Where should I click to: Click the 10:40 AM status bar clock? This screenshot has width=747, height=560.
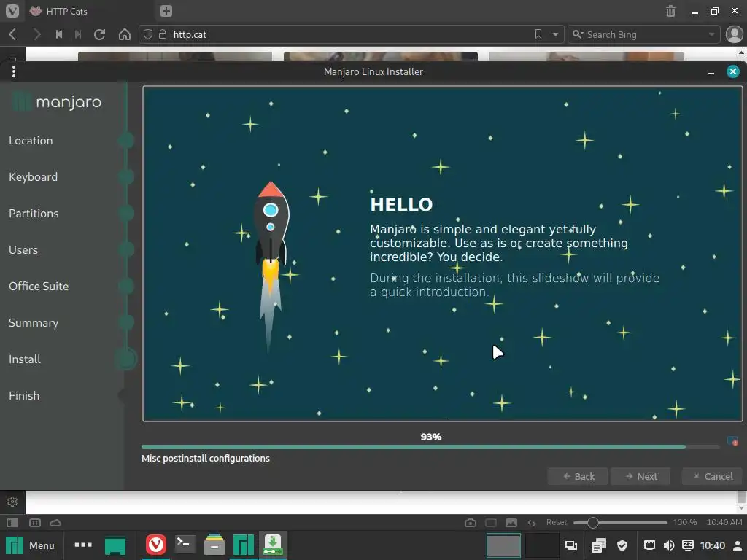[724, 522]
